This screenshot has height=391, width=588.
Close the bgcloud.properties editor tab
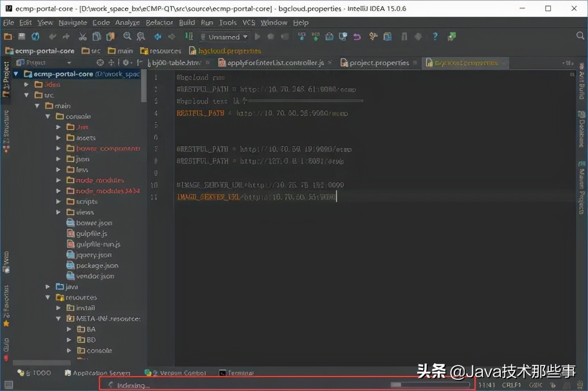[503, 63]
